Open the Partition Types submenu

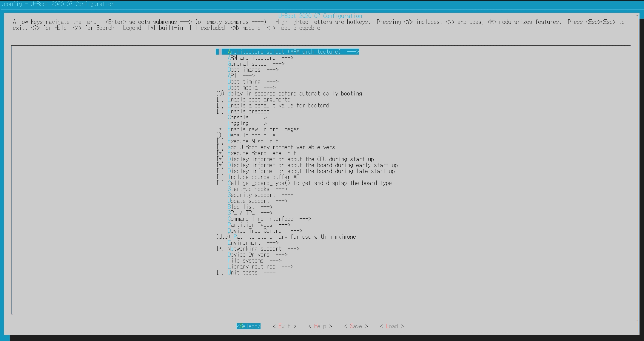259,225
